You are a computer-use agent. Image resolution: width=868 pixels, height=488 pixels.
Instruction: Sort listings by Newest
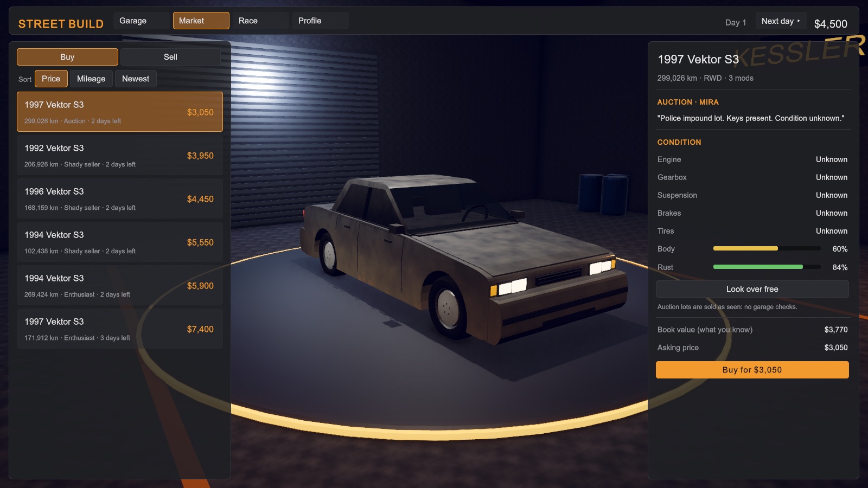coord(136,79)
